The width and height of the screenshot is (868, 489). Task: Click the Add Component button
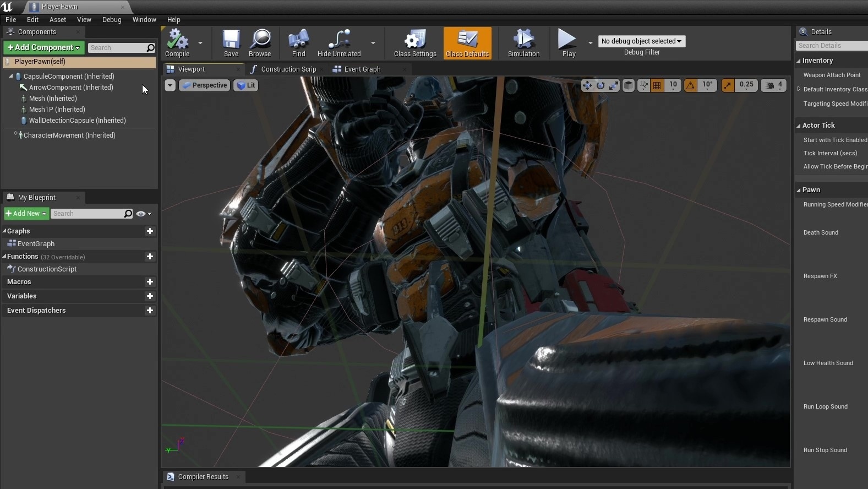coord(44,48)
